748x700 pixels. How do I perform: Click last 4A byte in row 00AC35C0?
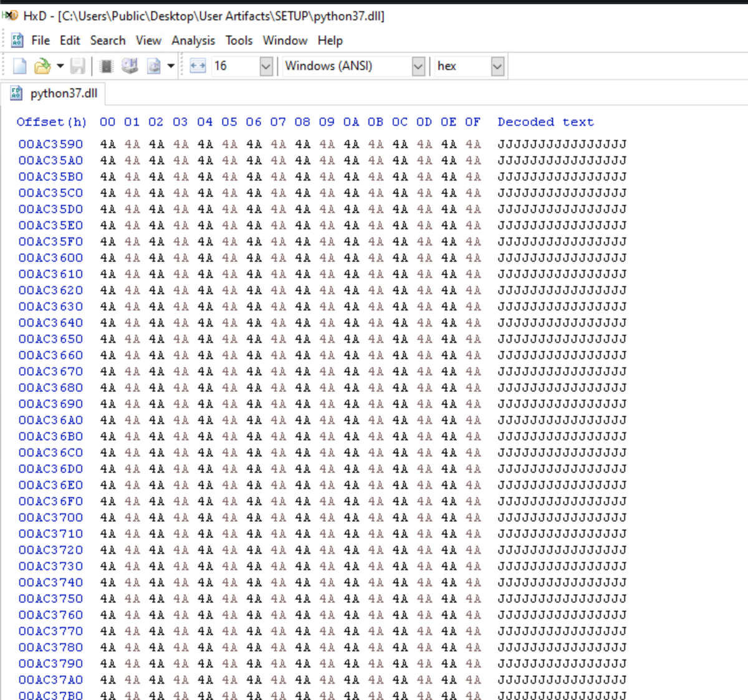click(x=473, y=193)
